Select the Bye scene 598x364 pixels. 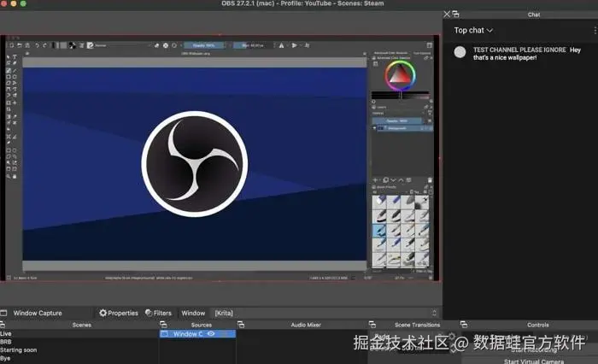79,358
